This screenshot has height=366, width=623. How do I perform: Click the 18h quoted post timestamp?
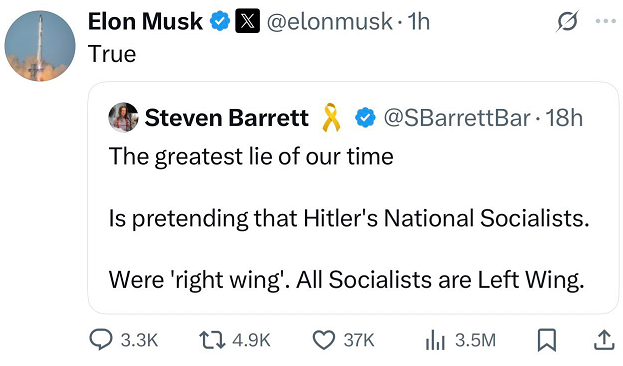564,118
